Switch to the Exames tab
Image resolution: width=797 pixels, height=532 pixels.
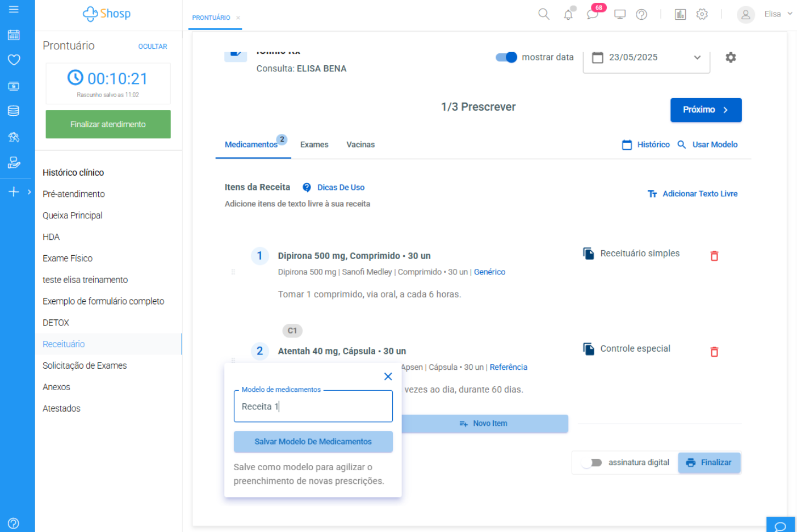point(314,145)
